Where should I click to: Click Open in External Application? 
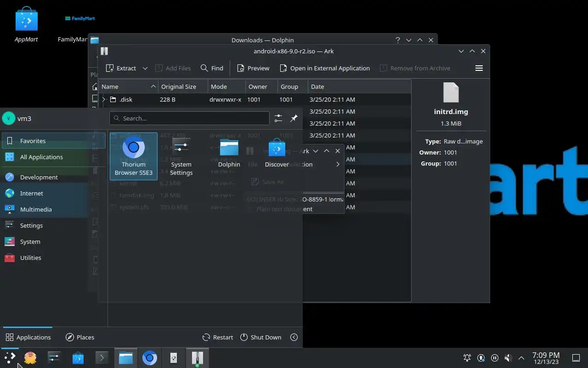coord(325,68)
